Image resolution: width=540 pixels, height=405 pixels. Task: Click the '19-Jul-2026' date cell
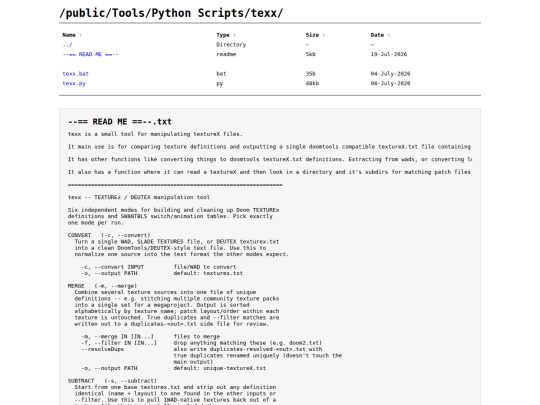pyautogui.click(x=389, y=54)
